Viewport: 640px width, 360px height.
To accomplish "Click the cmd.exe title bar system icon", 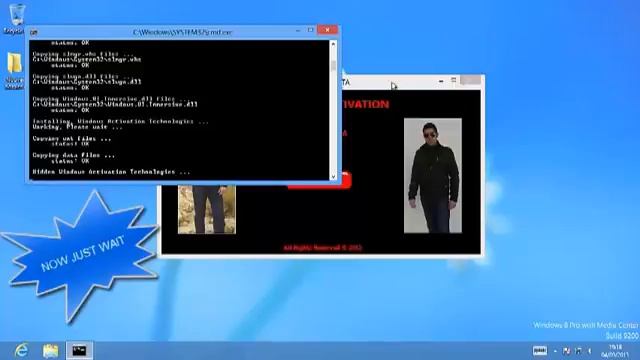I will [x=34, y=32].
